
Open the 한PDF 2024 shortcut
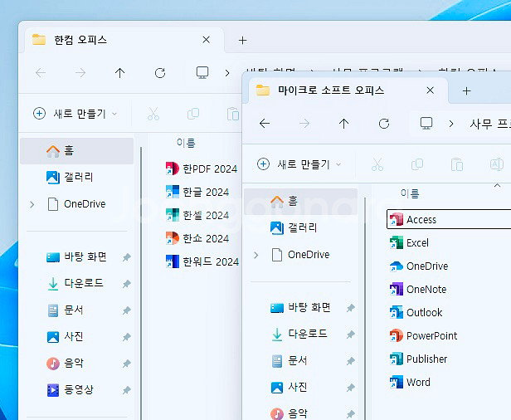(x=202, y=169)
